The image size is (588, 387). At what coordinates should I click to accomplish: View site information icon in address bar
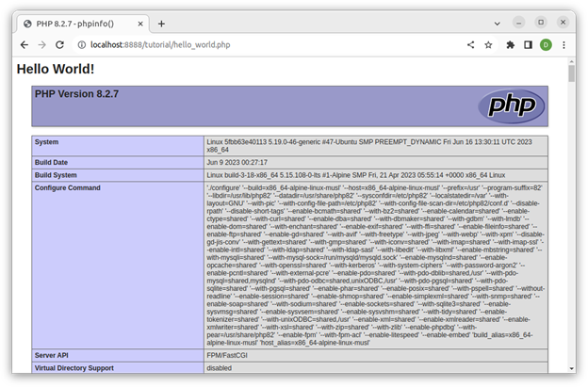pyautogui.click(x=82, y=44)
